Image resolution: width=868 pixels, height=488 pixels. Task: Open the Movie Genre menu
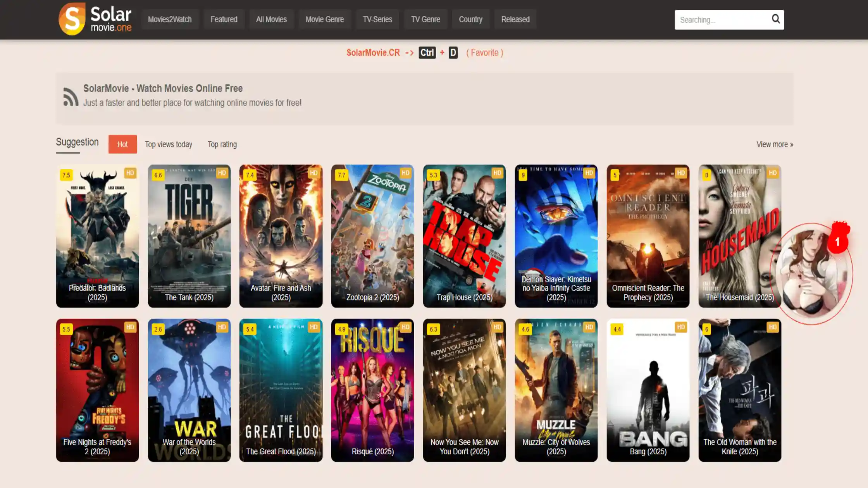tap(324, 19)
